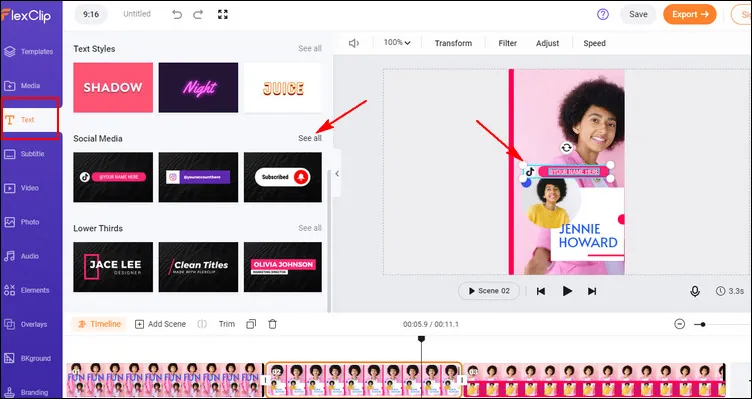The image size is (752, 399).
Task: Play Scene 02 button
Action: 489,291
